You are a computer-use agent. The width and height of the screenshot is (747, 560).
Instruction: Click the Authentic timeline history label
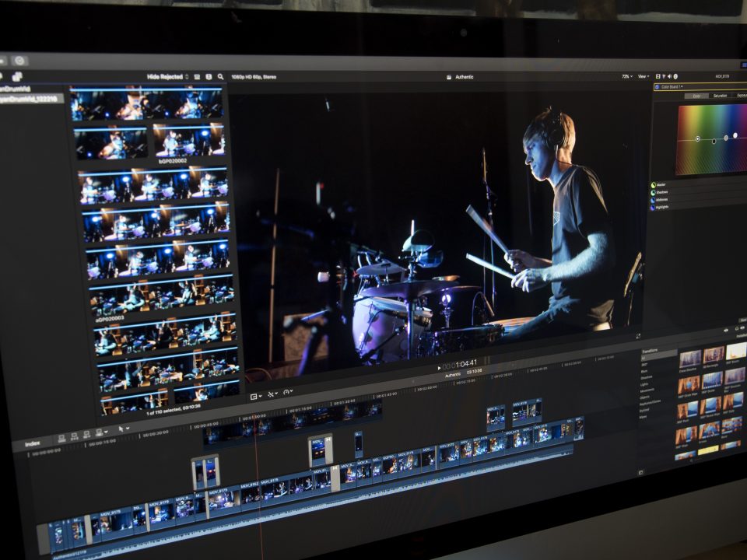click(453, 375)
